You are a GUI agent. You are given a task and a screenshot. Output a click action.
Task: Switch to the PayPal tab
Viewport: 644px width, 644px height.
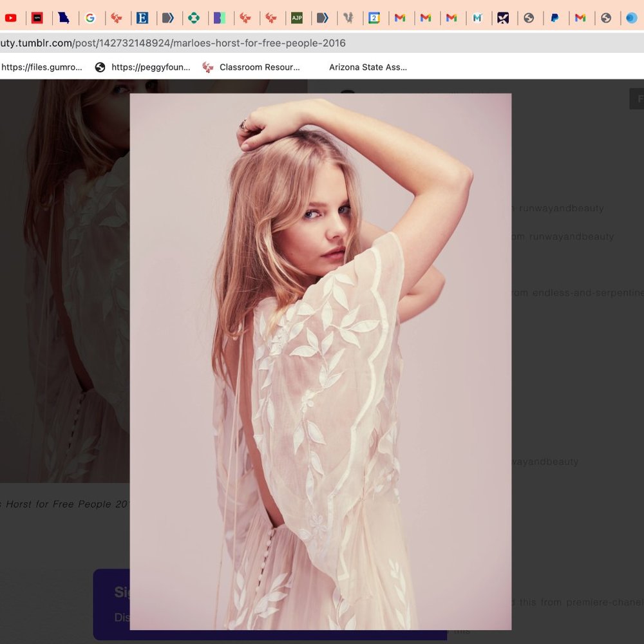click(x=554, y=18)
